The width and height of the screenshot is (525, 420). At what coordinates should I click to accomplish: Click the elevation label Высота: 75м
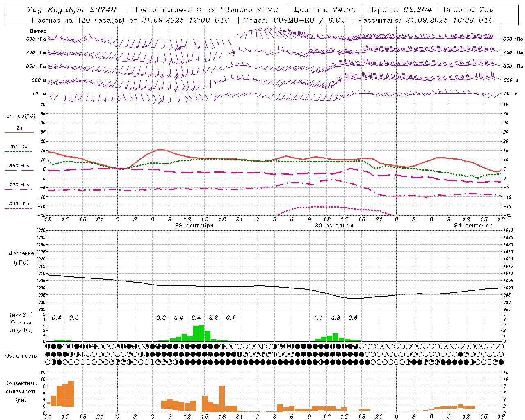point(468,10)
